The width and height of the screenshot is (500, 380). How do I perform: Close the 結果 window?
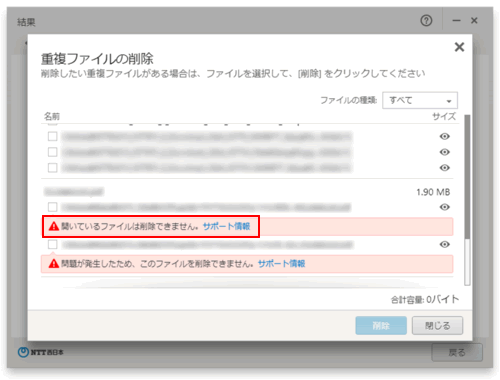(474, 21)
